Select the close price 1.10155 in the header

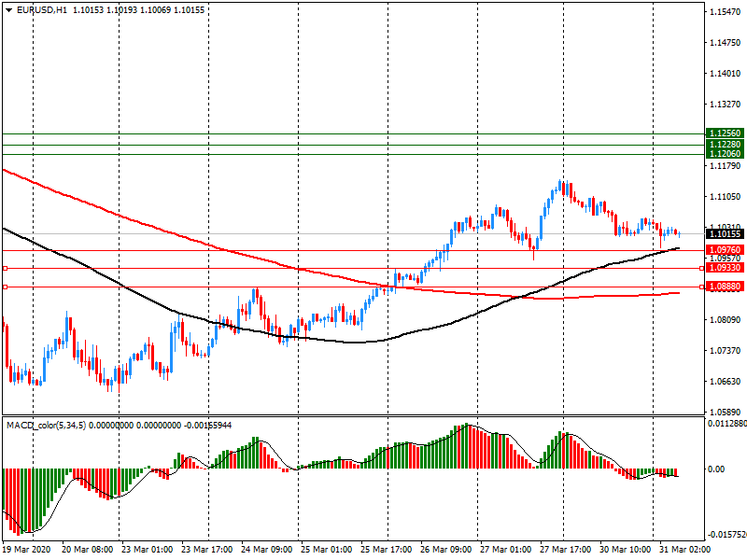189,10
